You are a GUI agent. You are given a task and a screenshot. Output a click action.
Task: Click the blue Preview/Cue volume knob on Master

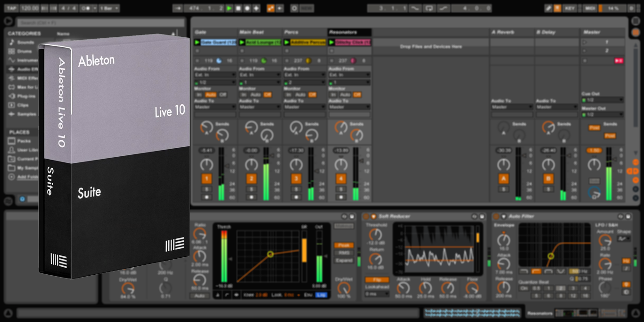[x=594, y=193]
